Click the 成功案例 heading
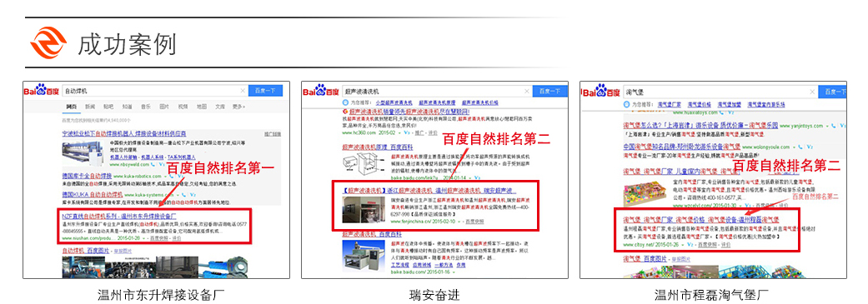The height and width of the screenshot is (304, 868). pos(127,43)
